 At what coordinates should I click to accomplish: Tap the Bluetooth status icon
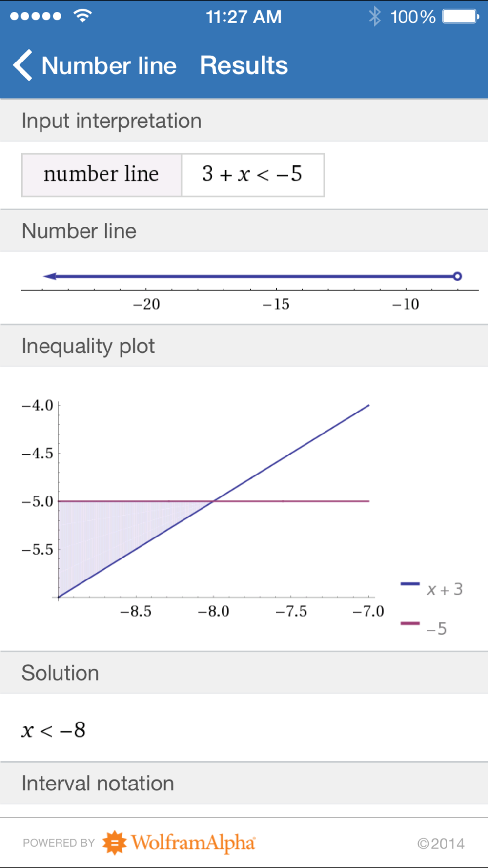pyautogui.click(x=374, y=17)
